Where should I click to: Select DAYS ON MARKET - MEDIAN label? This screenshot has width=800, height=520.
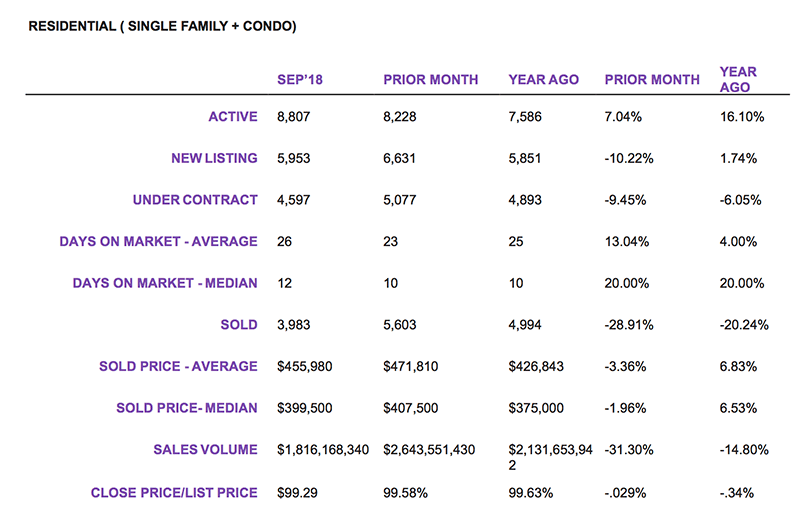[x=165, y=283]
